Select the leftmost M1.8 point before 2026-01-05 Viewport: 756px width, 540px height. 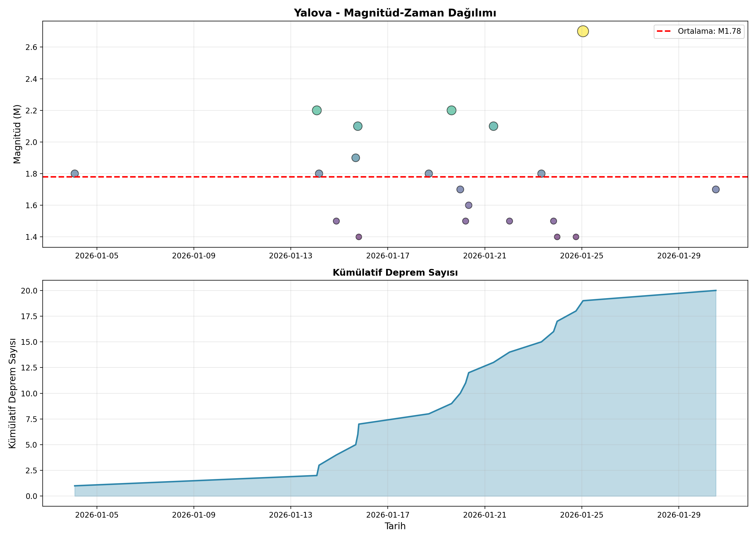75,174
